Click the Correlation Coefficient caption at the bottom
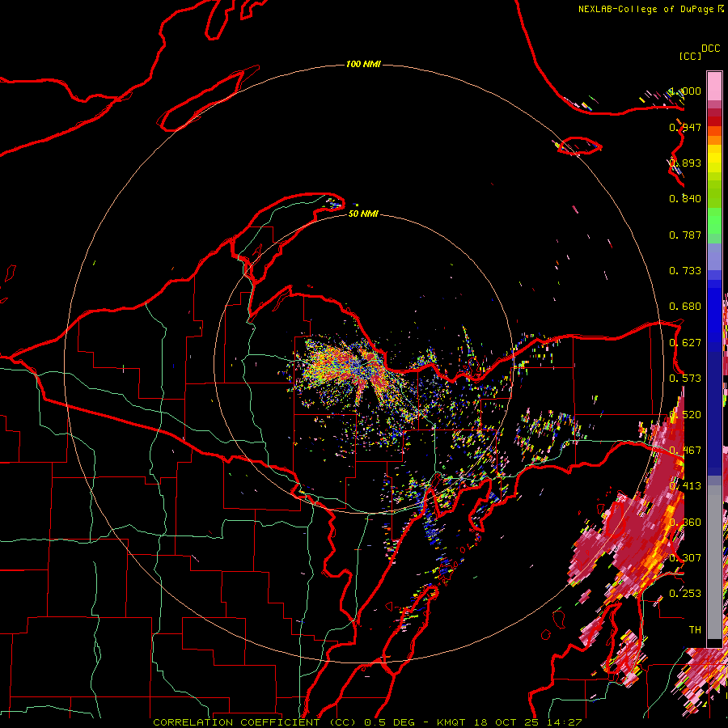 (366, 722)
